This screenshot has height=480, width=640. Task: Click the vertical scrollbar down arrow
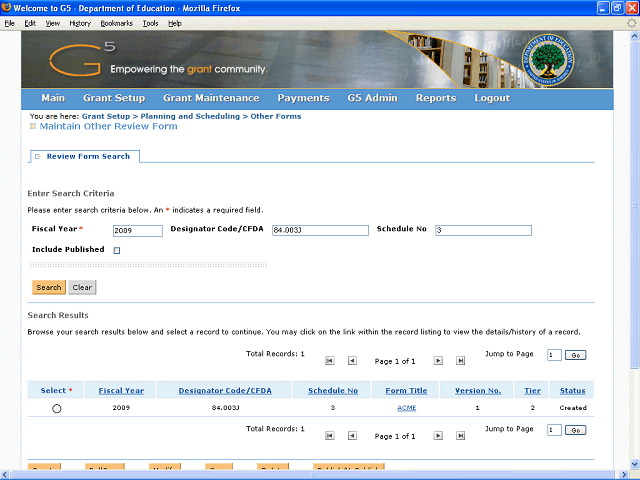635,464
